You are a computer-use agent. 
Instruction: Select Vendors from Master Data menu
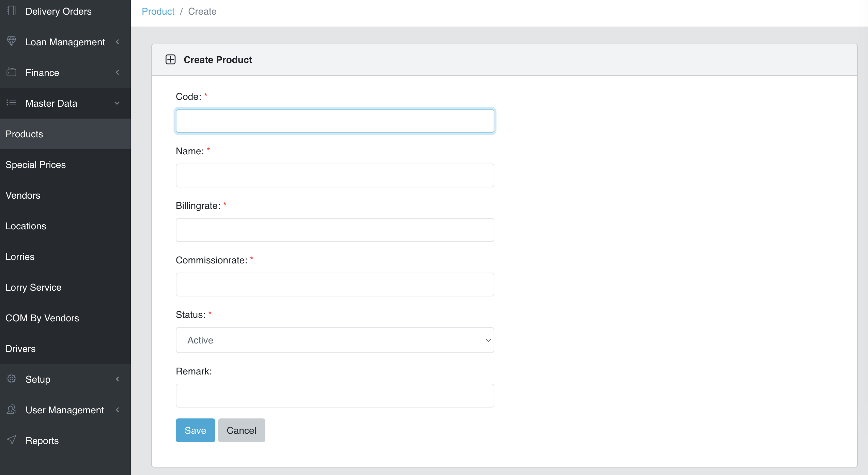[23, 195]
